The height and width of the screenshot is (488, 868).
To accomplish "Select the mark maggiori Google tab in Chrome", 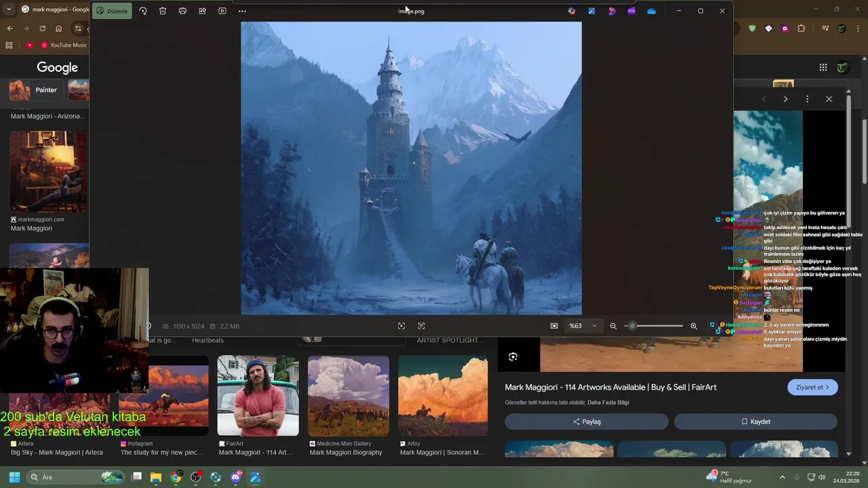I will pyautogui.click(x=54, y=9).
